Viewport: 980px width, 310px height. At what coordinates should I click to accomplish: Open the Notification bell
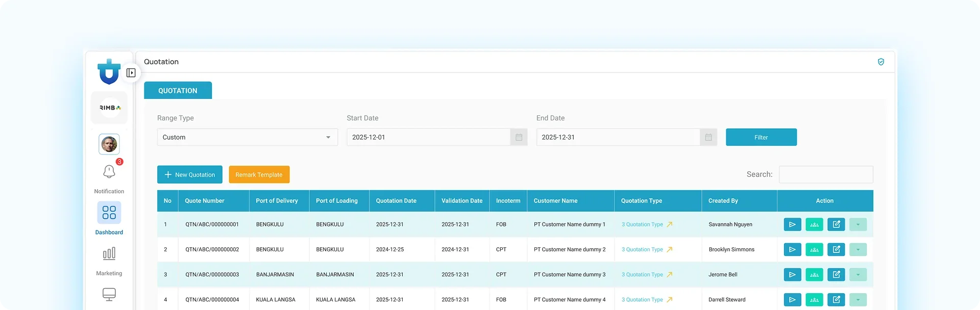(x=109, y=172)
